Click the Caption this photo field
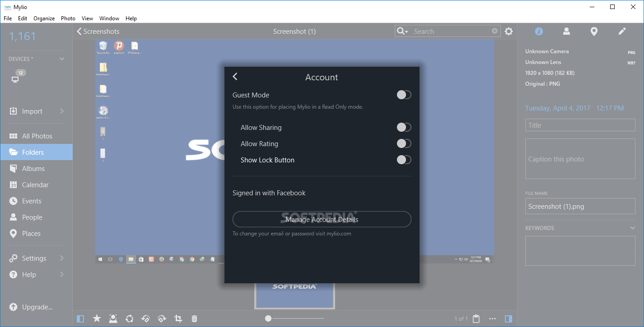 (580, 159)
